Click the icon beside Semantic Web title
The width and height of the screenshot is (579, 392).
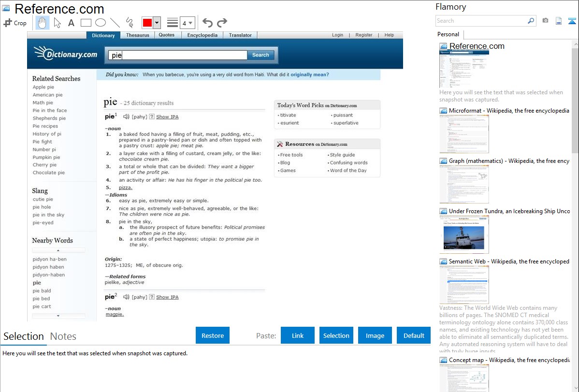point(443,261)
